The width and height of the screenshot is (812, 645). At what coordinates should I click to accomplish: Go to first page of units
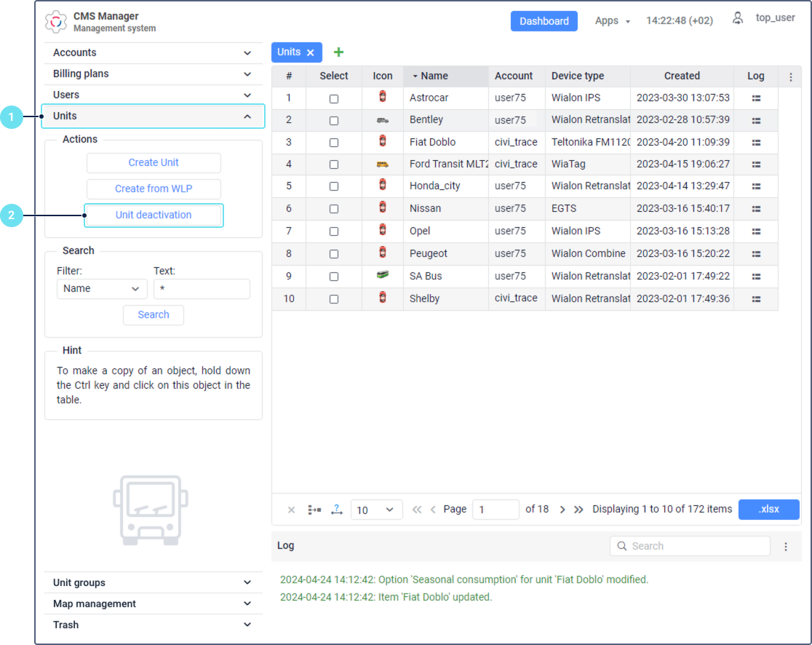pos(417,510)
